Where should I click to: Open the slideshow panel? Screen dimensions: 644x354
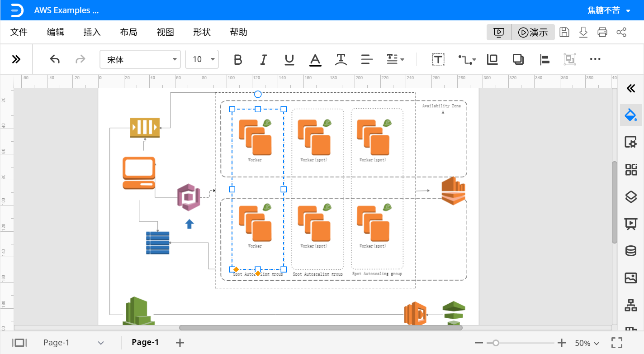click(631, 224)
